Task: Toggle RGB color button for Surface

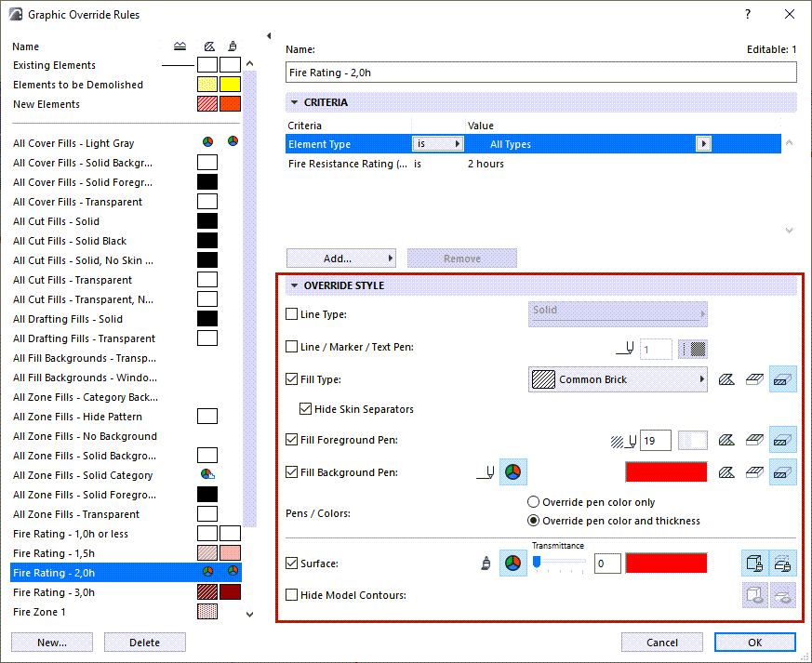Action: click(x=513, y=564)
